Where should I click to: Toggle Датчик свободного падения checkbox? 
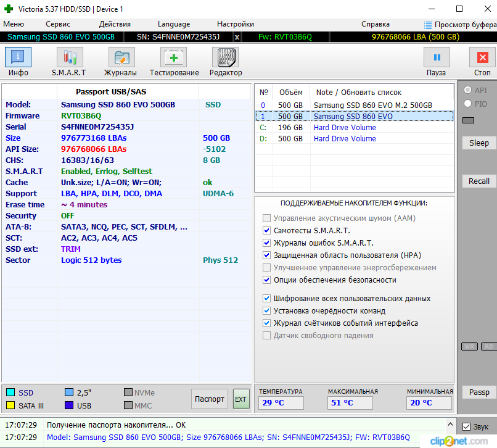(x=266, y=336)
